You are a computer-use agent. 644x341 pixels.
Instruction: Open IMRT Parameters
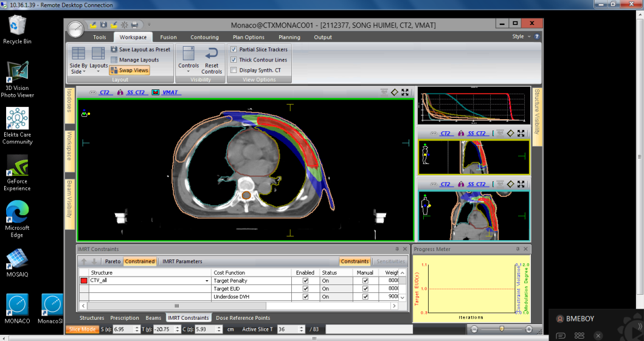point(182,261)
